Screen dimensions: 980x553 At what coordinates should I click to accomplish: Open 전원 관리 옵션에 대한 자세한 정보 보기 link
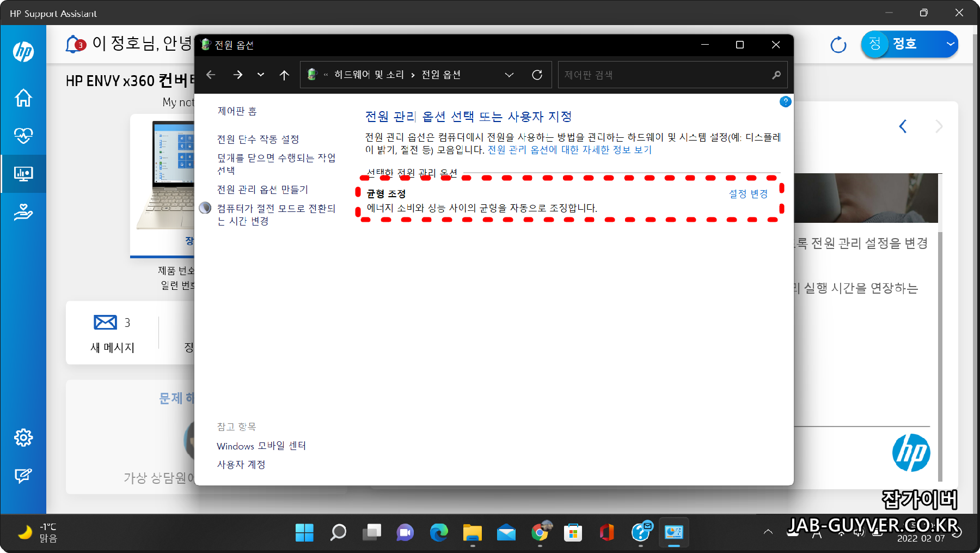(569, 150)
